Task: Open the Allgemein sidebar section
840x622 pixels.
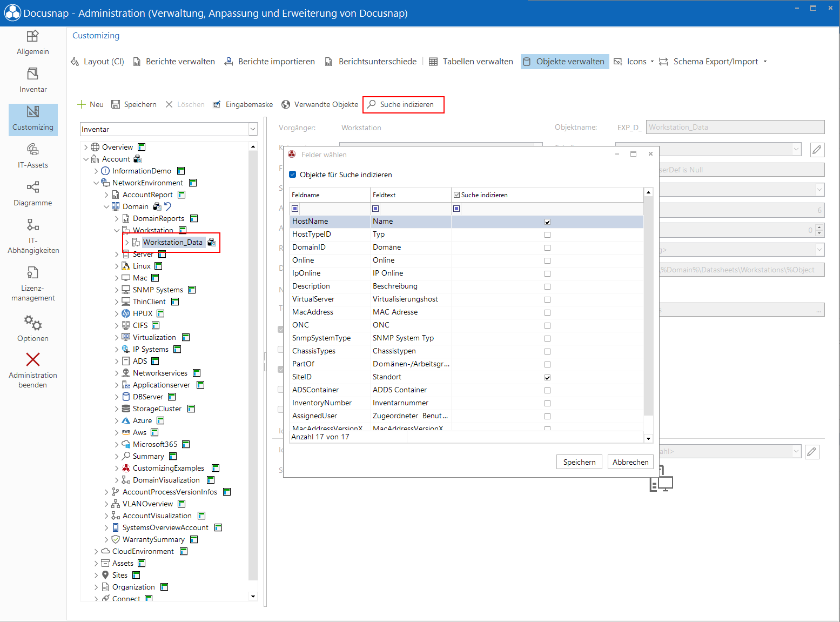Action: click(32, 43)
